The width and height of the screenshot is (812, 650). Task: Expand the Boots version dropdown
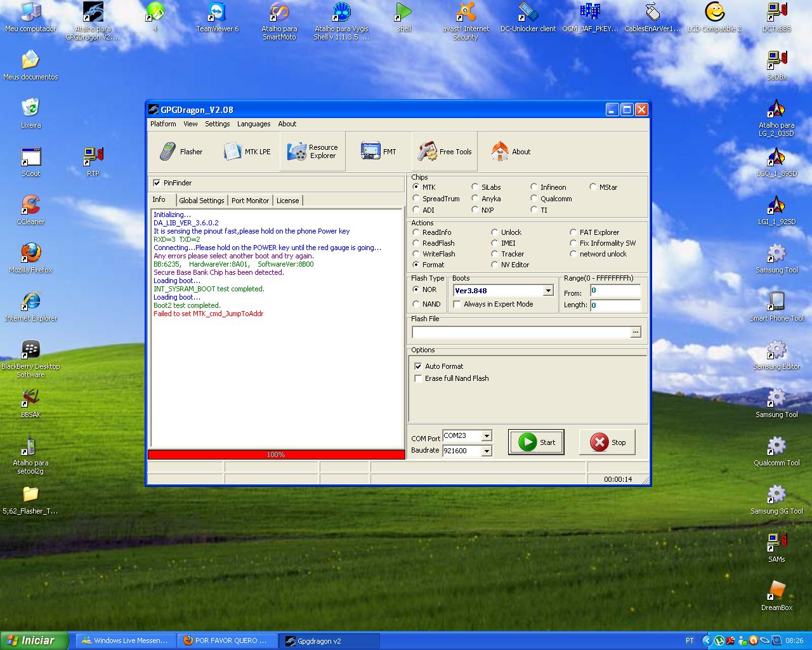tap(548, 291)
